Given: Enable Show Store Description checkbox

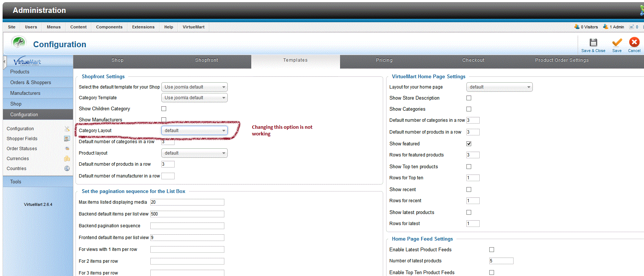Looking at the screenshot, I should click(x=469, y=98).
